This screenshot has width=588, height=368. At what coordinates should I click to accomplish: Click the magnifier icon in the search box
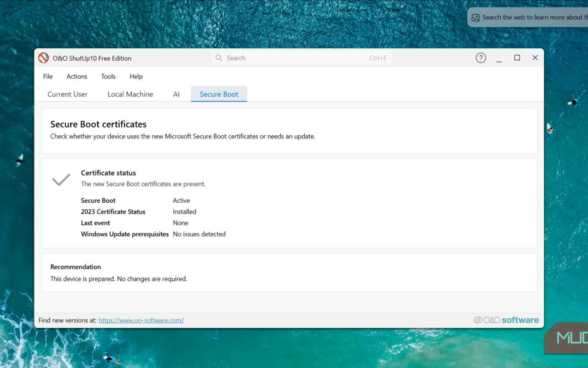click(x=219, y=58)
